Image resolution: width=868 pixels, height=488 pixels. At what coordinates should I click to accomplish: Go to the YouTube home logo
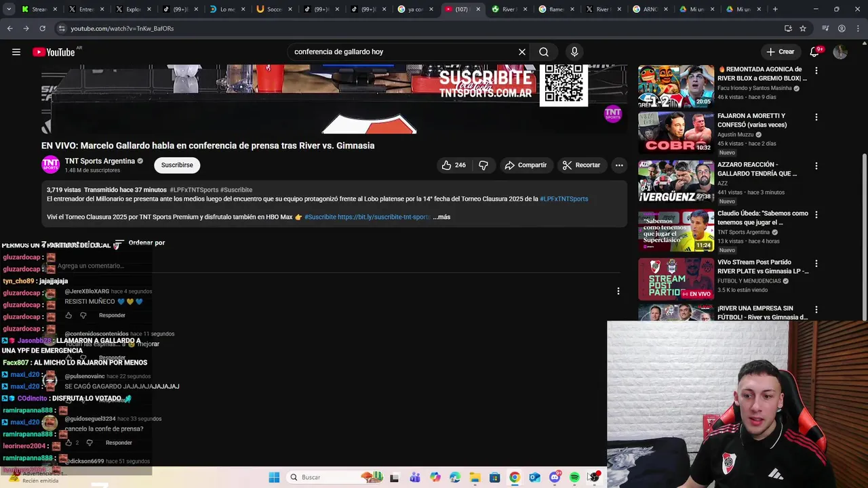click(54, 52)
